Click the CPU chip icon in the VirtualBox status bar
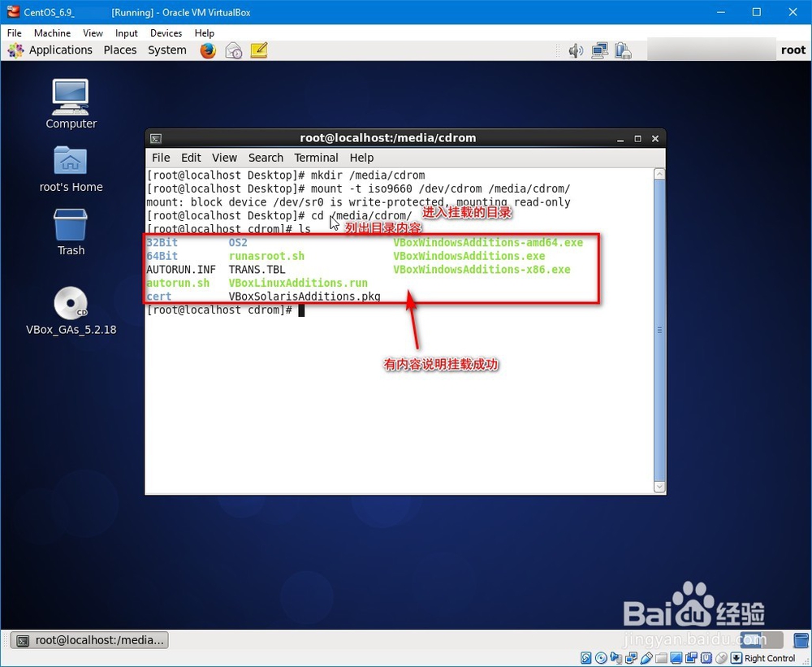 [706, 658]
